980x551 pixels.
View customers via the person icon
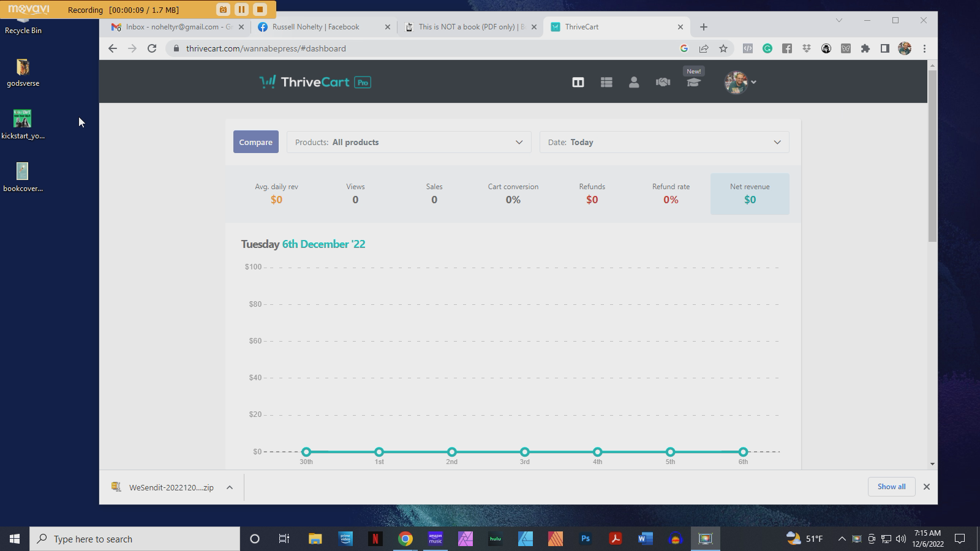pos(634,81)
